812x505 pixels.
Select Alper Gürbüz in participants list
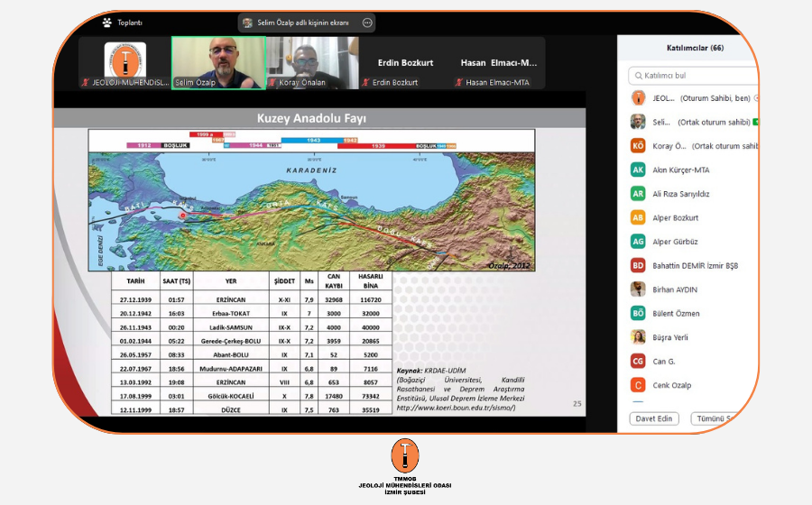coord(675,242)
